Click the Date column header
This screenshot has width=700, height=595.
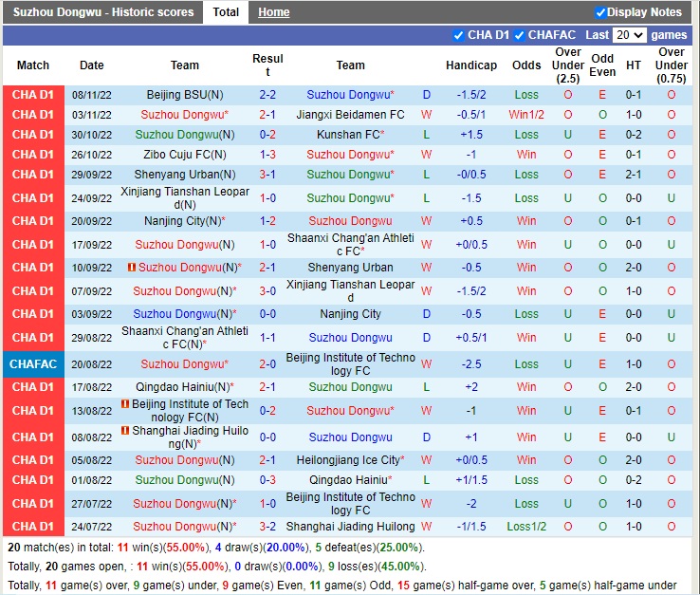point(91,65)
